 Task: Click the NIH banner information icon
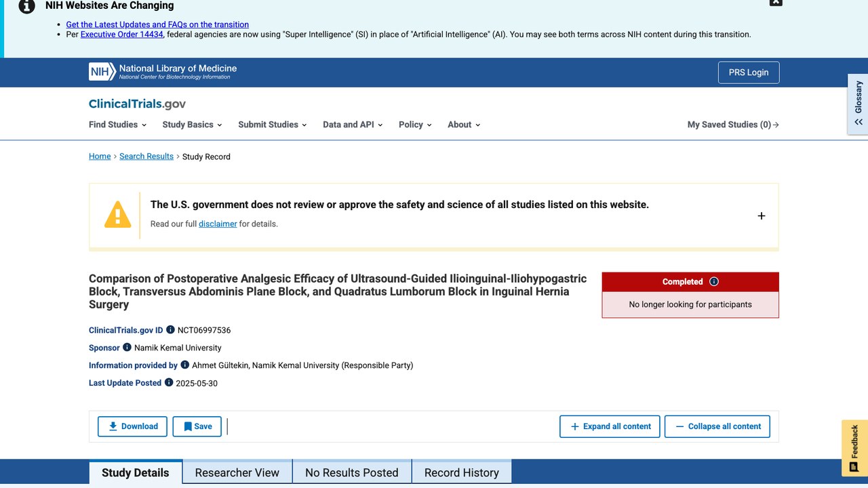click(x=26, y=6)
